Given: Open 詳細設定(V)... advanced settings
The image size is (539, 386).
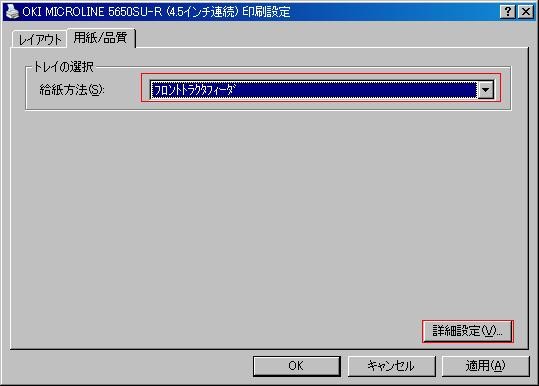Looking at the screenshot, I should (468, 331).
